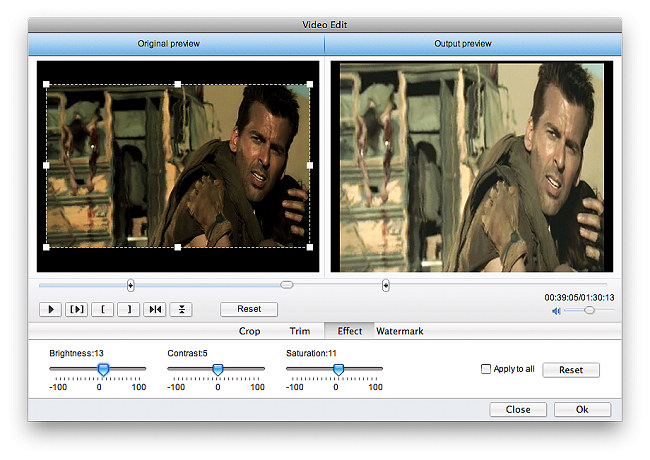Click the output preview video image
This screenshot has width=650, height=460.
tap(472, 167)
